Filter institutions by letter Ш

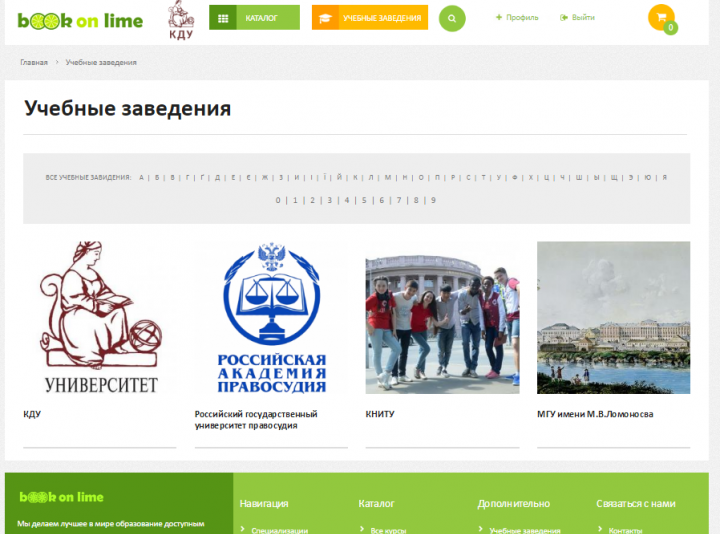click(579, 177)
